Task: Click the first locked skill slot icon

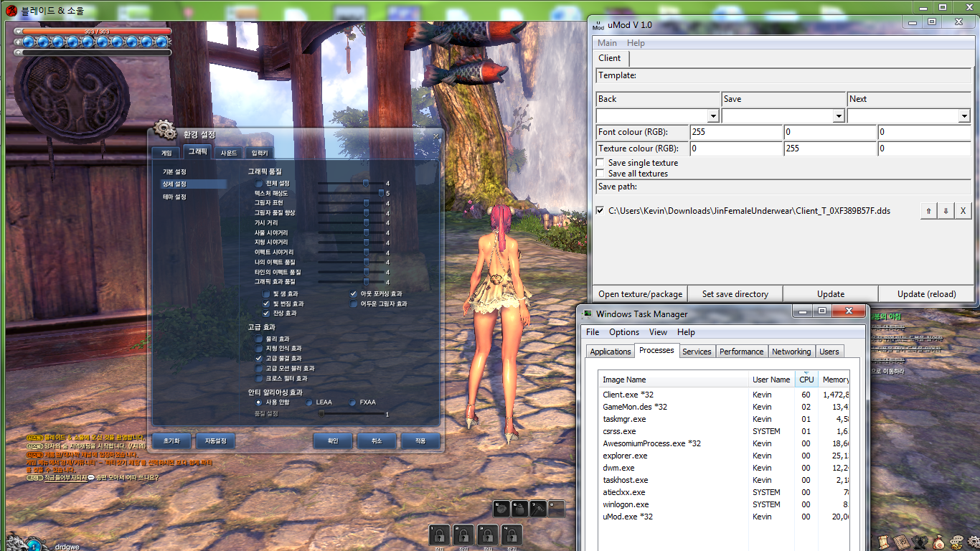Action: [439, 534]
